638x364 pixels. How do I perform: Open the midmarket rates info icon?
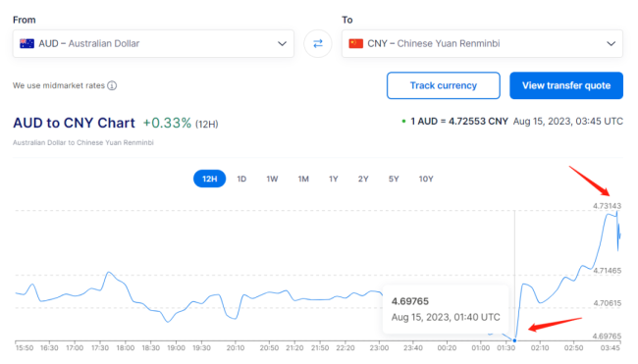pyautogui.click(x=112, y=85)
